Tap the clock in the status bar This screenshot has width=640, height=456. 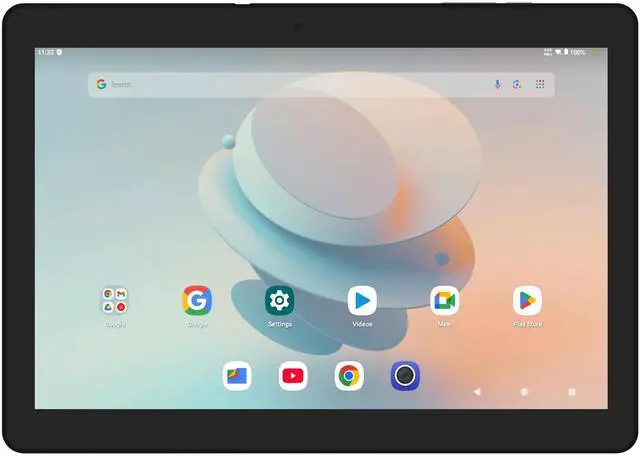point(46,52)
